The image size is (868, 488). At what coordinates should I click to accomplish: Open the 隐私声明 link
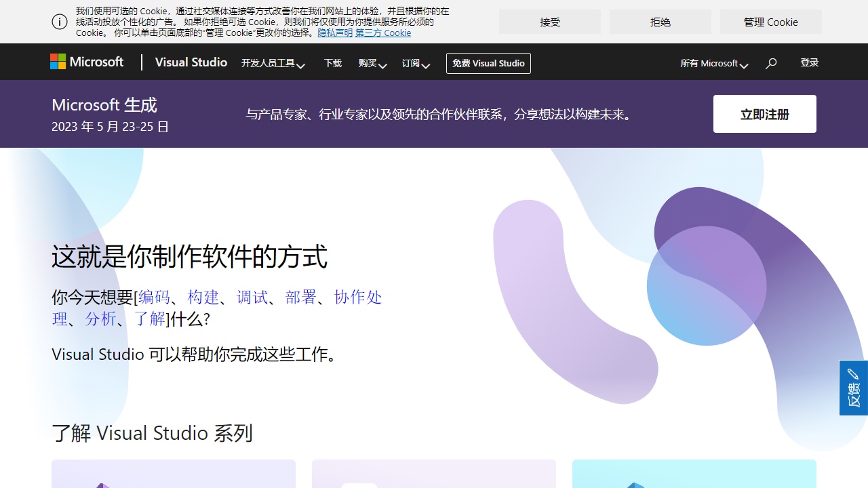[x=335, y=33]
